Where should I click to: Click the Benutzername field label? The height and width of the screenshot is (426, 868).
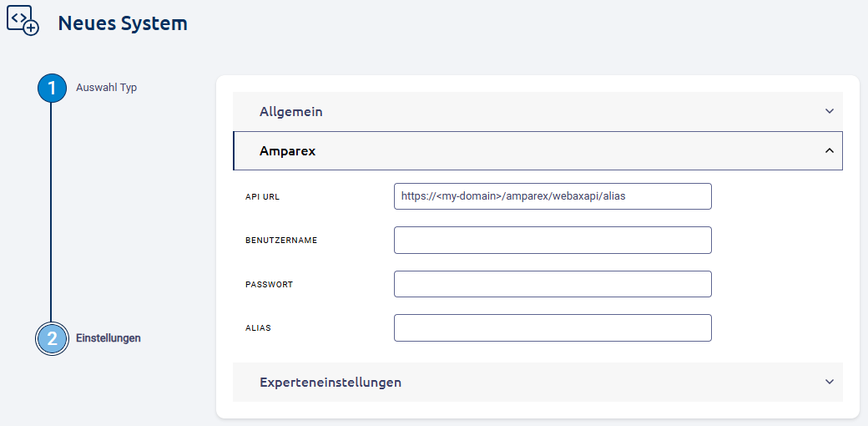click(281, 241)
